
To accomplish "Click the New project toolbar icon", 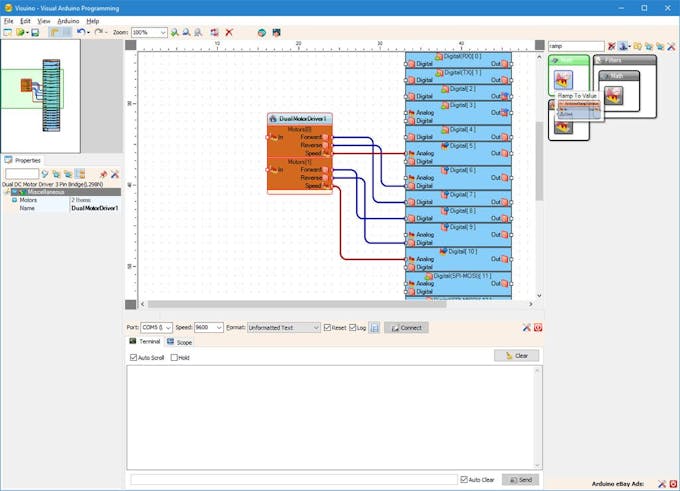I will tap(8, 33).
